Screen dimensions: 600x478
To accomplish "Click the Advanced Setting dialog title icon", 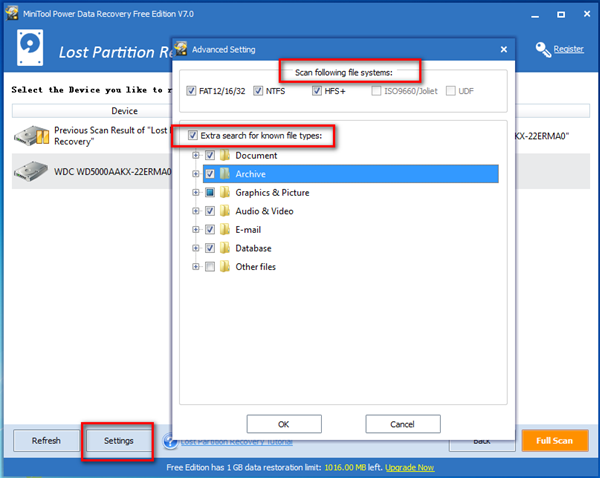I will [181, 49].
